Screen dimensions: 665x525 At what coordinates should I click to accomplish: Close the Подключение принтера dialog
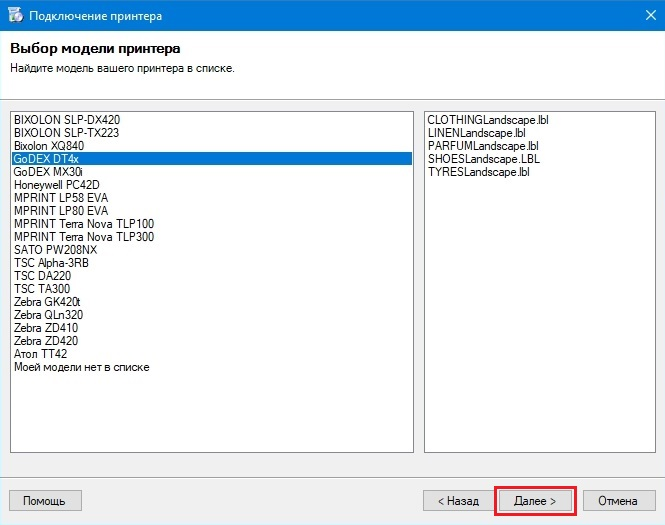[651, 15]
